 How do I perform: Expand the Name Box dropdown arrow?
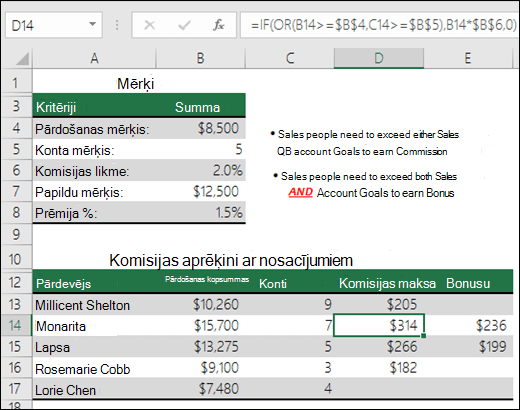tap(92, 24)
